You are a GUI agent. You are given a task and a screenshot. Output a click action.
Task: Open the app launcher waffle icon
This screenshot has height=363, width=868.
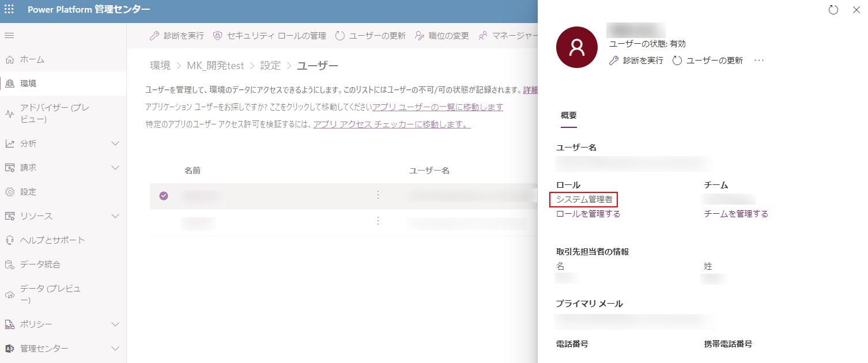9,10
